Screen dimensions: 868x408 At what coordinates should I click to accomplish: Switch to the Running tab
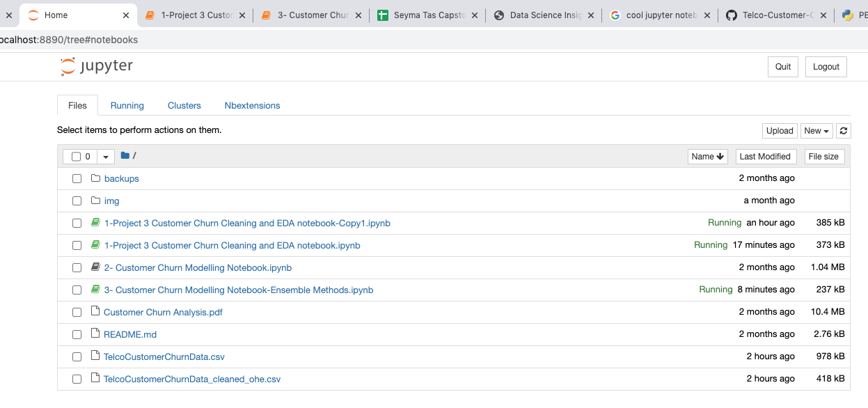pyautogui.click(x=127, y=106)
